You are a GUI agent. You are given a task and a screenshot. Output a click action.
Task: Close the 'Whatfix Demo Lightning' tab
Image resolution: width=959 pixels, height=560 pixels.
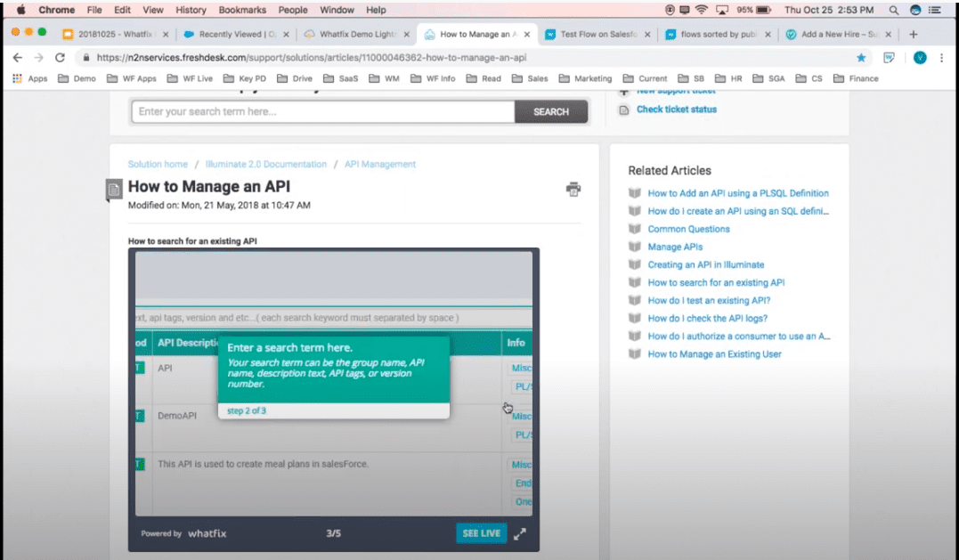pos(406,34)
